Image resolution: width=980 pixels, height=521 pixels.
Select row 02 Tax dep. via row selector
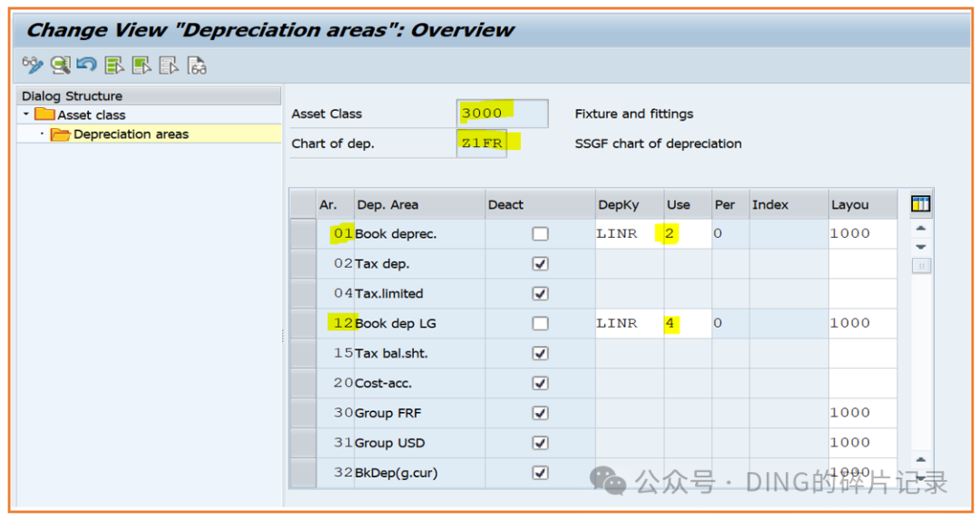click(303, 264)
